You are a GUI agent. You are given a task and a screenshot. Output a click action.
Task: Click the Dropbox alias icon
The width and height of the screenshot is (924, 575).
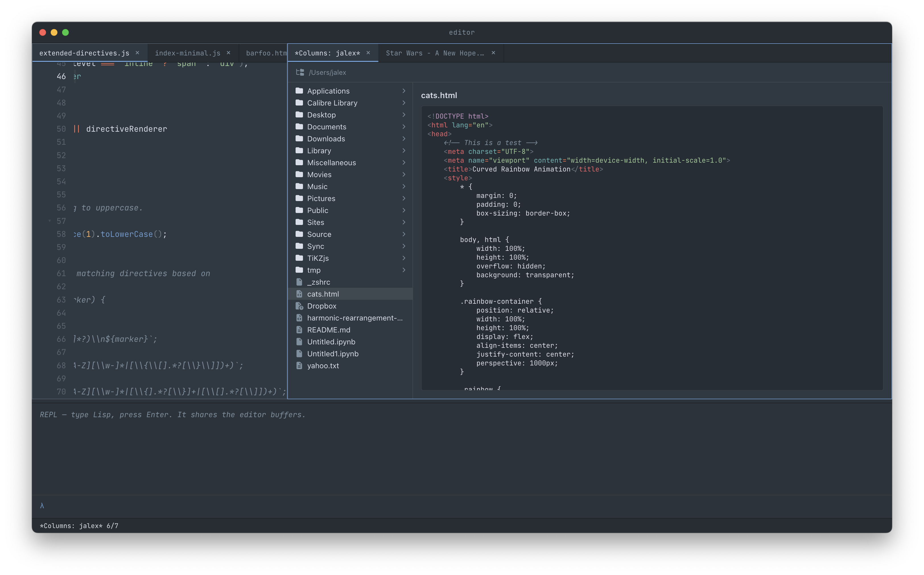click(299, 306)
